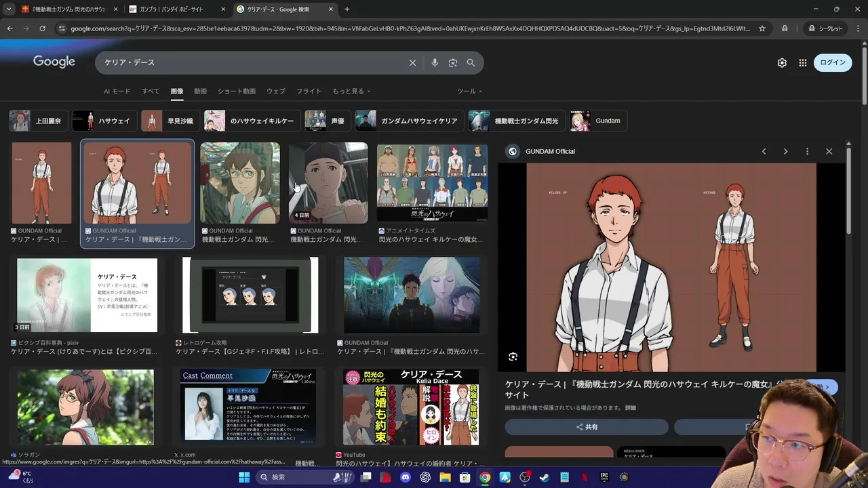Open a new Chrome tab
Viewport: 868px width, 488px height.
tap(347, 9)
